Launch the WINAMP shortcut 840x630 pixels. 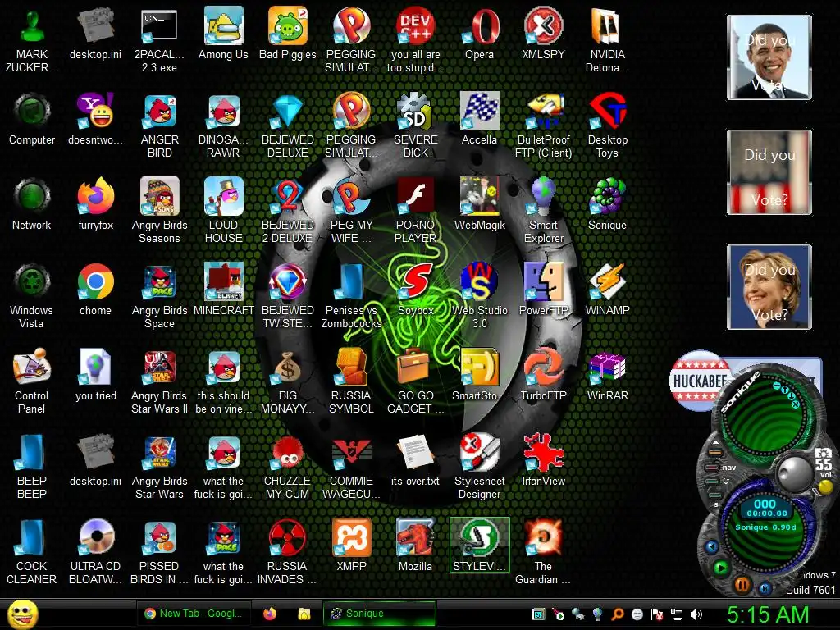[x=608, y=290]
